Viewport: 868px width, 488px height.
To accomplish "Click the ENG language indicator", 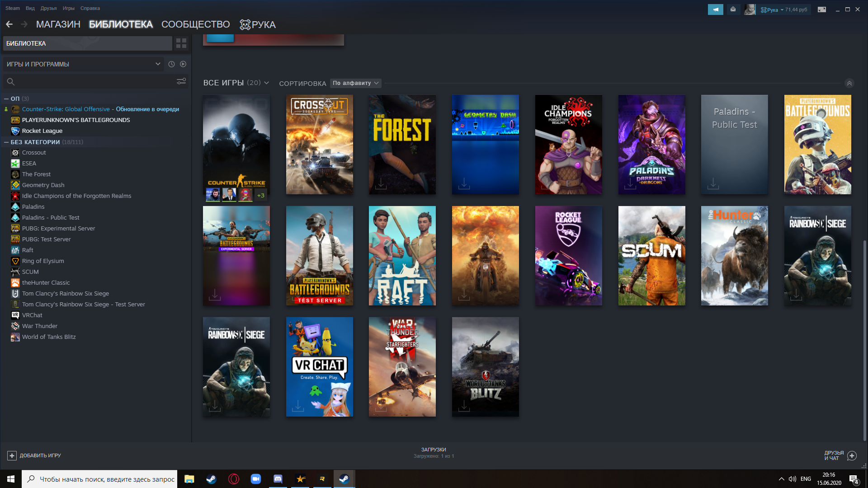I will point(806,479).
